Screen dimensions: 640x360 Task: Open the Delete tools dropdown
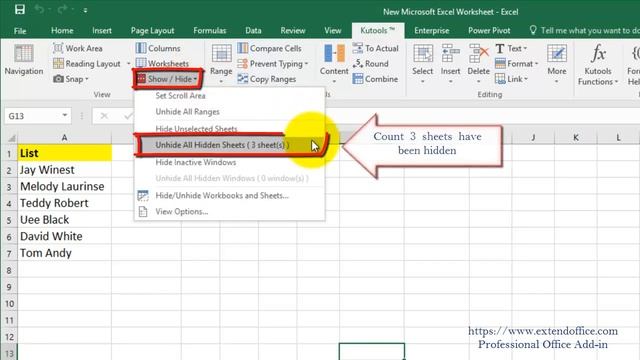tap(478, 63)
